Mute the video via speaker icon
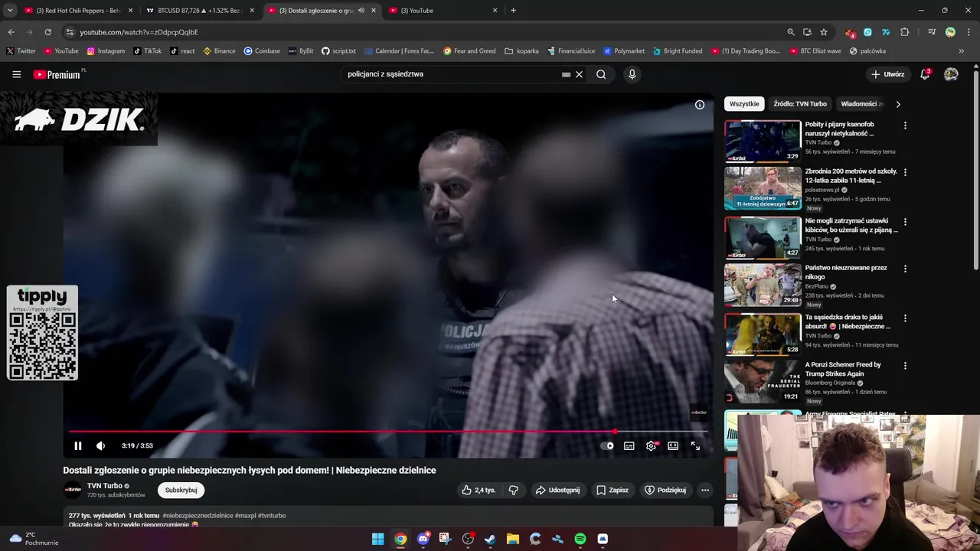 point(100,445)
